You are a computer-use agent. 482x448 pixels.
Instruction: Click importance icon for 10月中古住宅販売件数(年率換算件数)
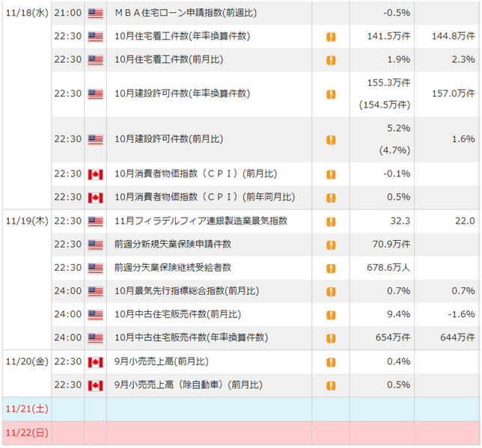[331, 338]
